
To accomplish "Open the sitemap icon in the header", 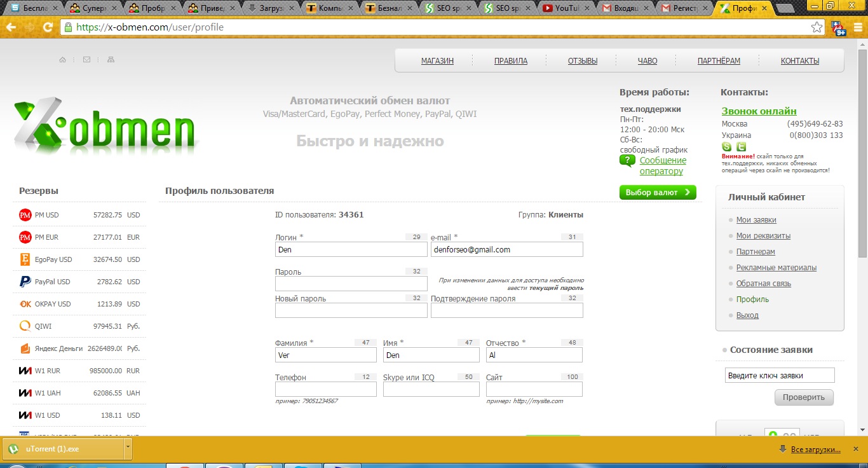I will [x=111, y=60].
